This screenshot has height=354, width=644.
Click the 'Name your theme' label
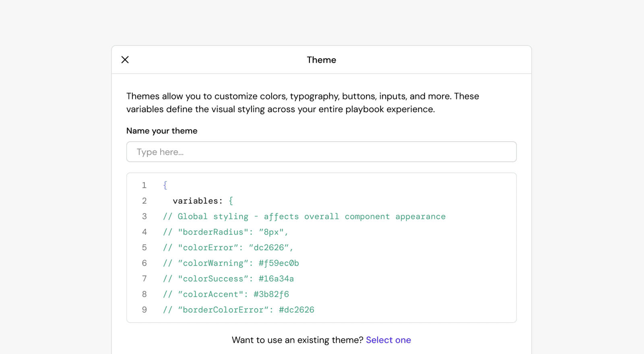162,131
